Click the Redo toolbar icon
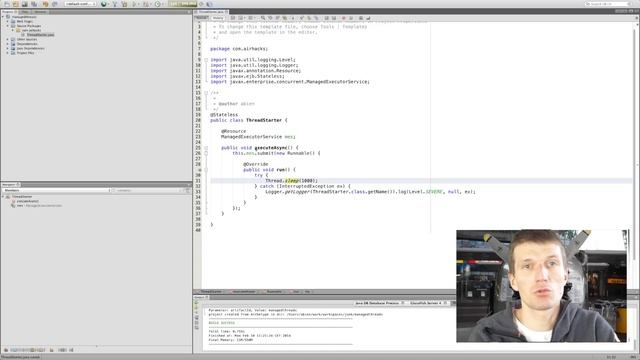The image size is (640, 360). [54, 4]
